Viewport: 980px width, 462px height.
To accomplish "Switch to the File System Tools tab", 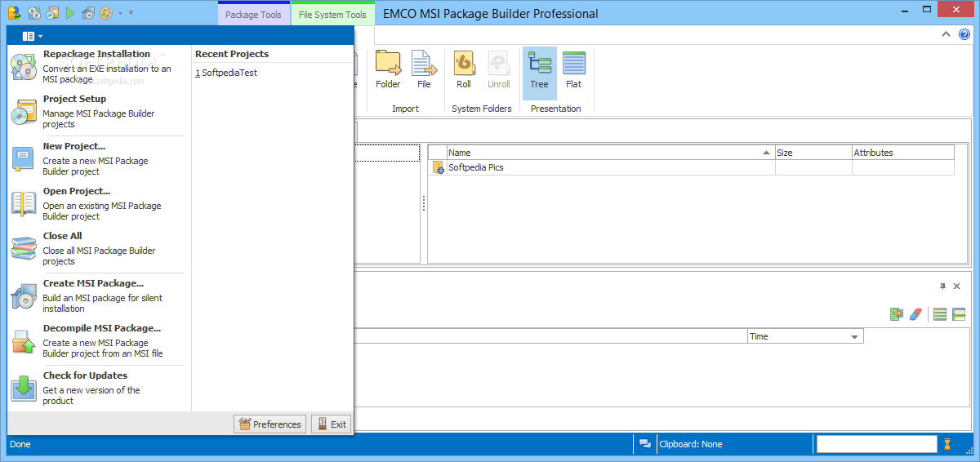I will (x=332, y=15).
